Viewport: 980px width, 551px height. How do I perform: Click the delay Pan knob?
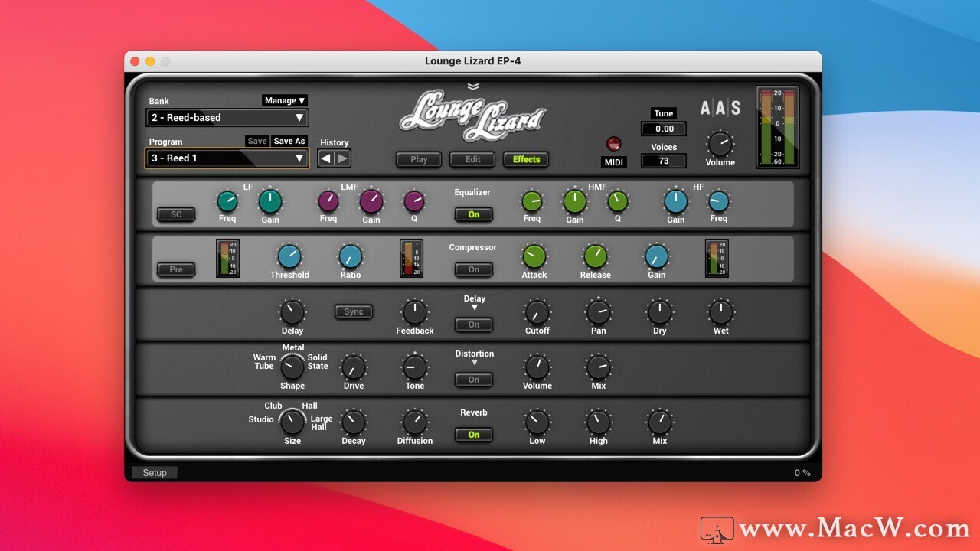(599, 312)
